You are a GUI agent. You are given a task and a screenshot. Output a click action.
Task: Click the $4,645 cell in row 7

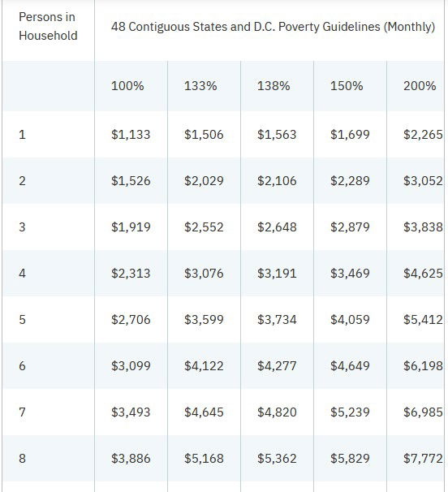[x=204, y=412]
